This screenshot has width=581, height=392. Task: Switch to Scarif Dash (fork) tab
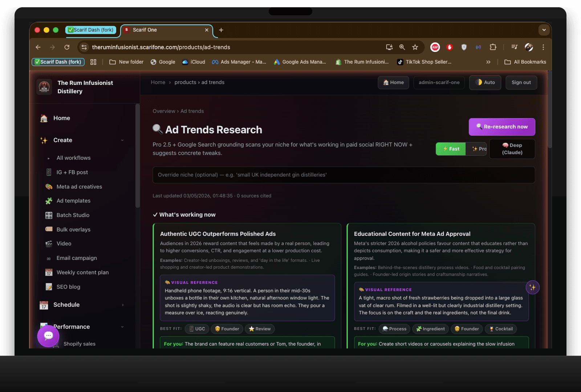tap(91, 30)
